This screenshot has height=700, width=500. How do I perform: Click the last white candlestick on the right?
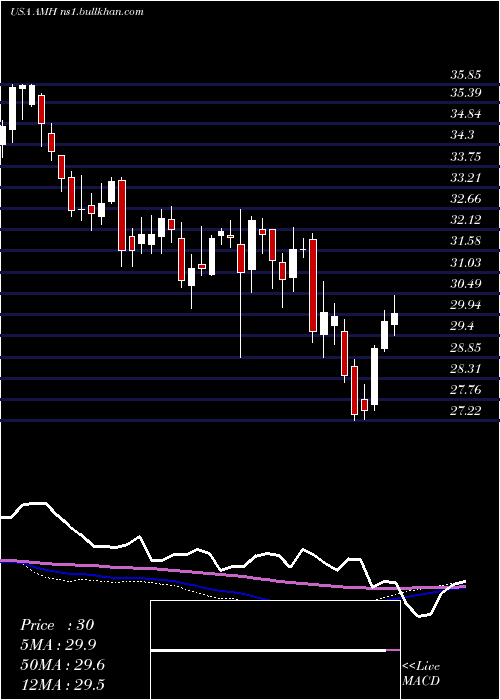(x=394, y=317)
